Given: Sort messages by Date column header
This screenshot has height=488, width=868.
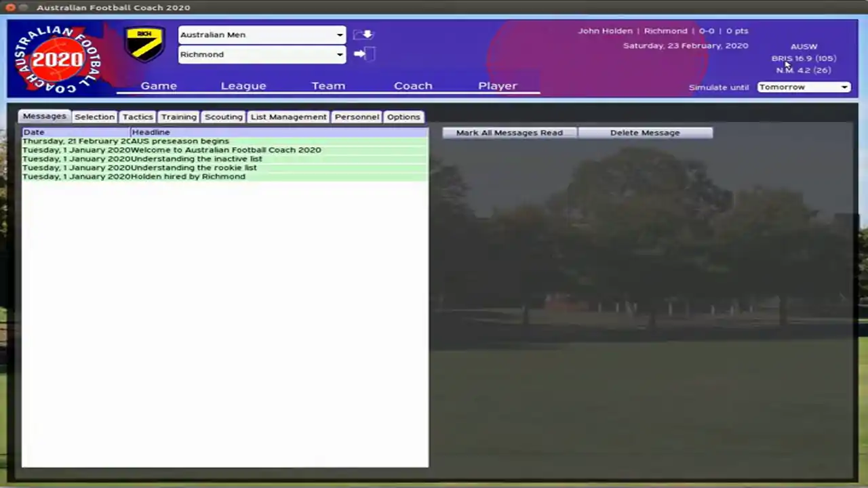Looking at the screenshot, I should pyautogui.click(x=76, y=132).
